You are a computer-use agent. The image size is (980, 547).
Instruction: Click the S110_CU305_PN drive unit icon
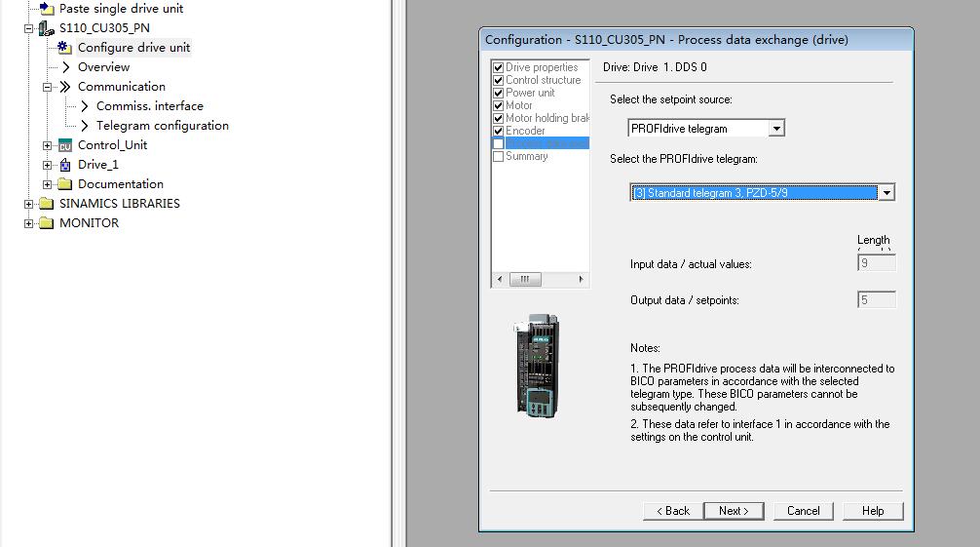coord(46,28)
